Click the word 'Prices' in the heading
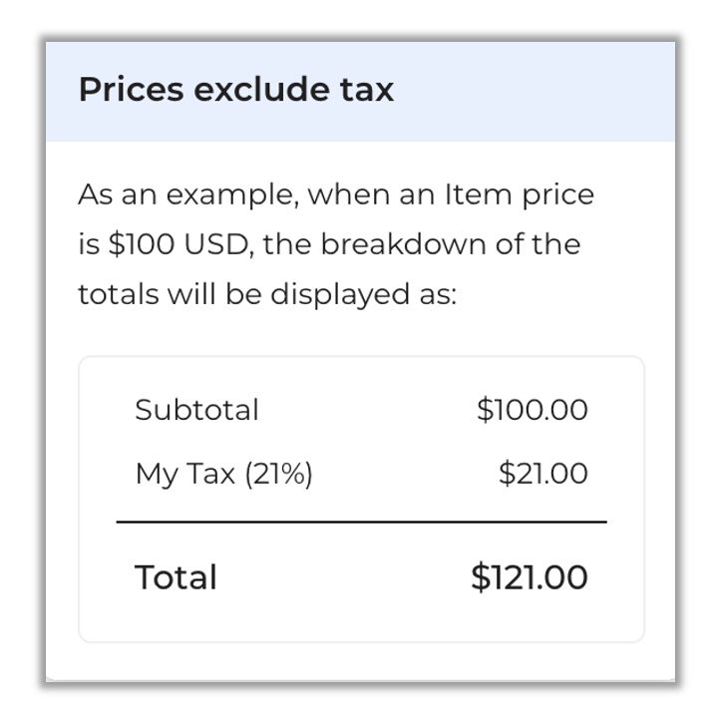The height and width of the screenshot is (728, 722). (x=132, y=89)
